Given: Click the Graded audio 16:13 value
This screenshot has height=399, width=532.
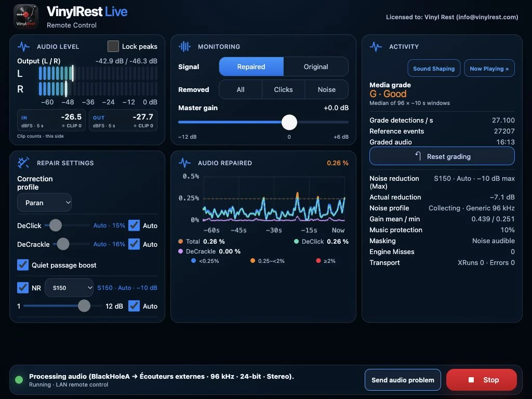Looking at the screenshot, I should 506,142.
